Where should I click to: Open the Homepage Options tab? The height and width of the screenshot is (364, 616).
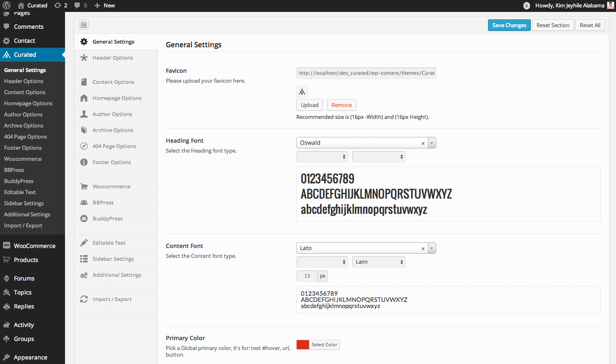(x=116, y=98)
